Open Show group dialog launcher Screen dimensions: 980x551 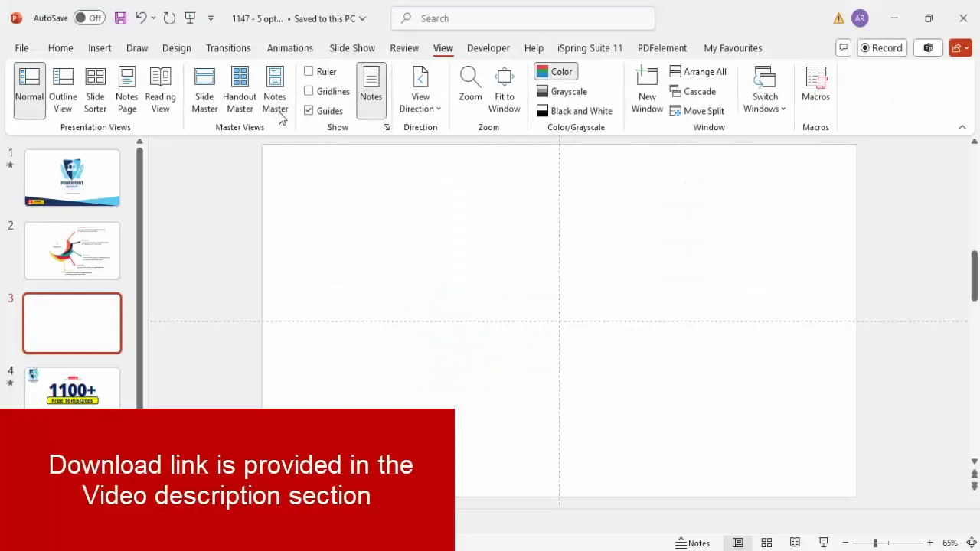coord(386,127)
